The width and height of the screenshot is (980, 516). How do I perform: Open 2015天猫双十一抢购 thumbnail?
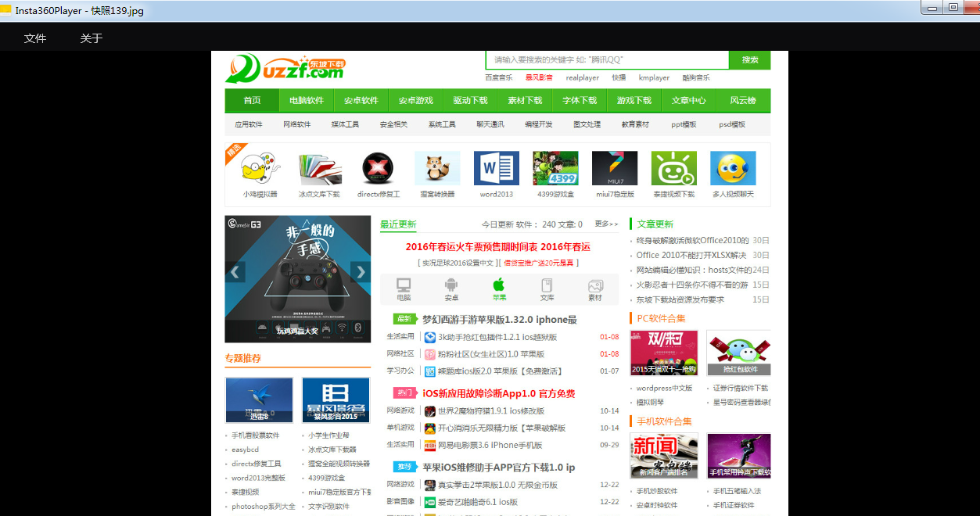[x=664, y=353]
